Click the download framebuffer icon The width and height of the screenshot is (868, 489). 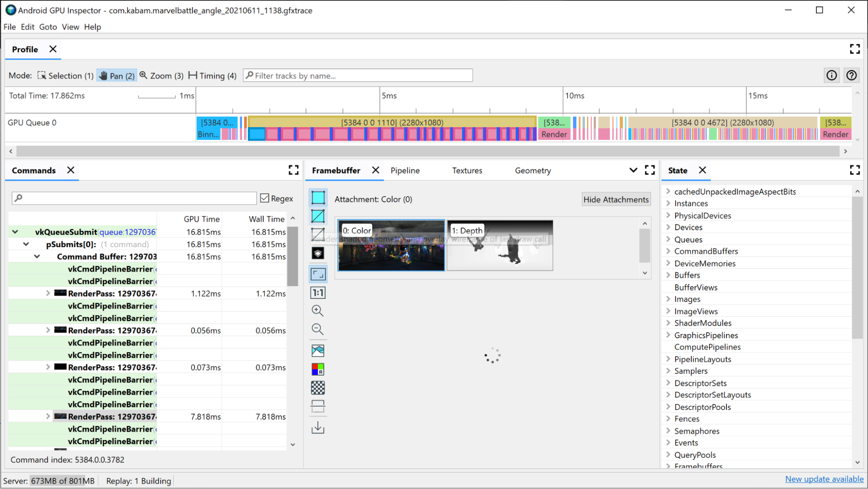tap(318, 428)
